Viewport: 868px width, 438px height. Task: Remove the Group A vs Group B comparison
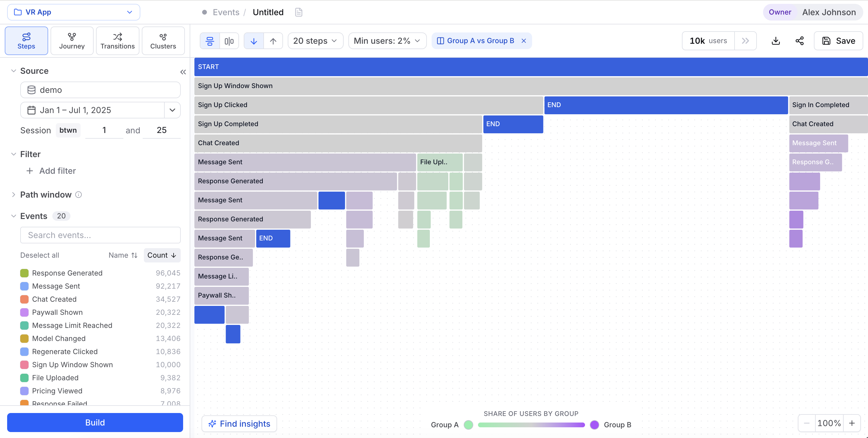pyautogui.click(x=524, y=41)
